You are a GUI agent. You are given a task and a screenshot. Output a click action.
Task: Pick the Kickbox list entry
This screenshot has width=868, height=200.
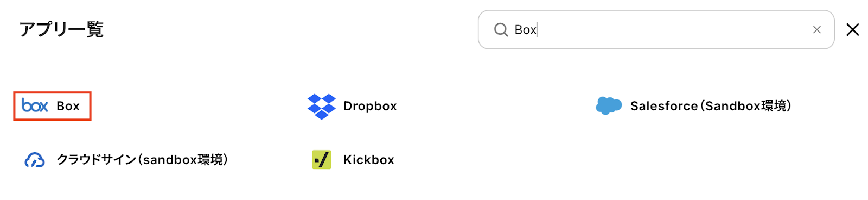pyautogui.click(x=353, y=160)
